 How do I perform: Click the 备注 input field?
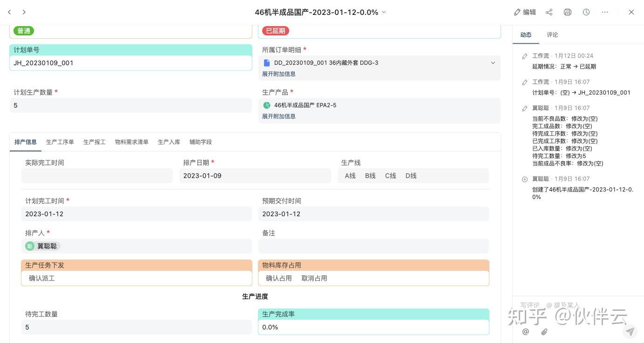click(373, 246)
